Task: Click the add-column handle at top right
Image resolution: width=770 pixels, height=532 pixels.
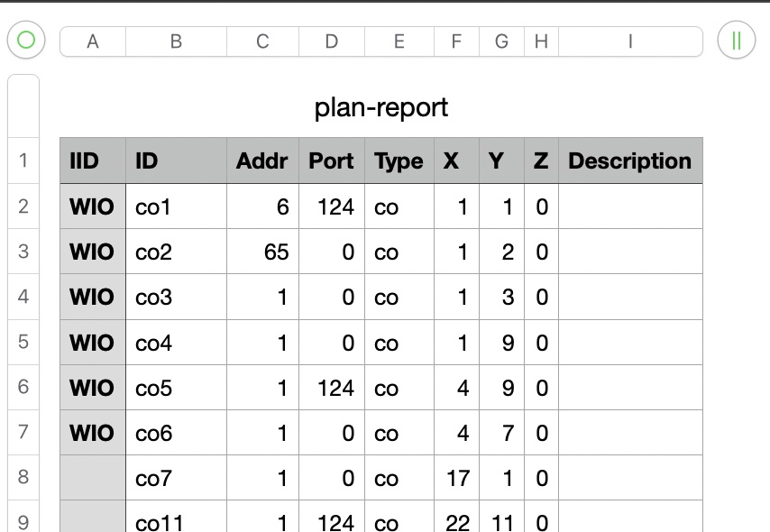Action: (x=736, y=41)
